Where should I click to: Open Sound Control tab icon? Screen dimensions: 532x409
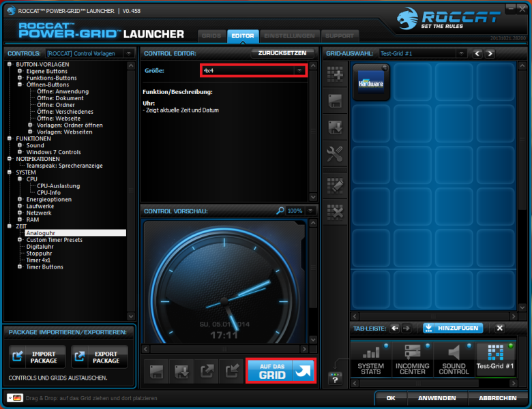tap(454, 359)
